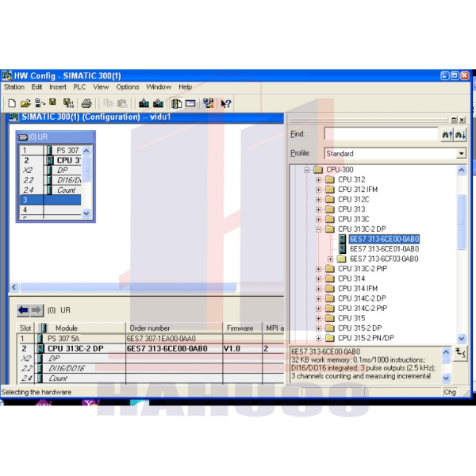The image size is (476, 476).
Task: Open the Help menu
Action: click(185, 87)
